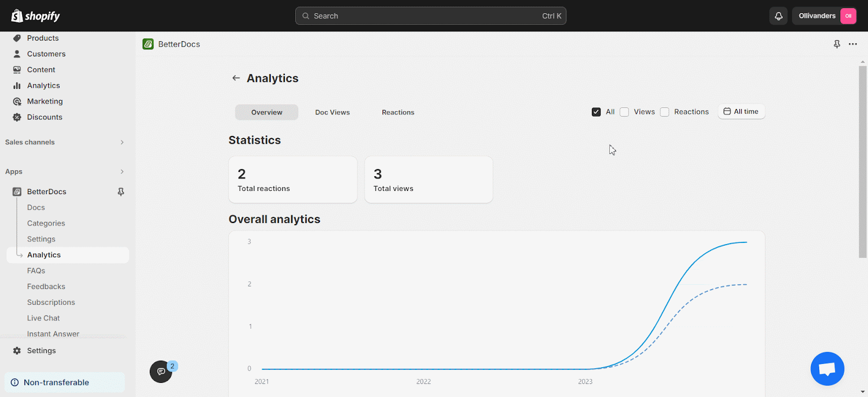This screenshot has height=397, width=868.
Task: Enable the Views checkbox
Action: point(624,112)
